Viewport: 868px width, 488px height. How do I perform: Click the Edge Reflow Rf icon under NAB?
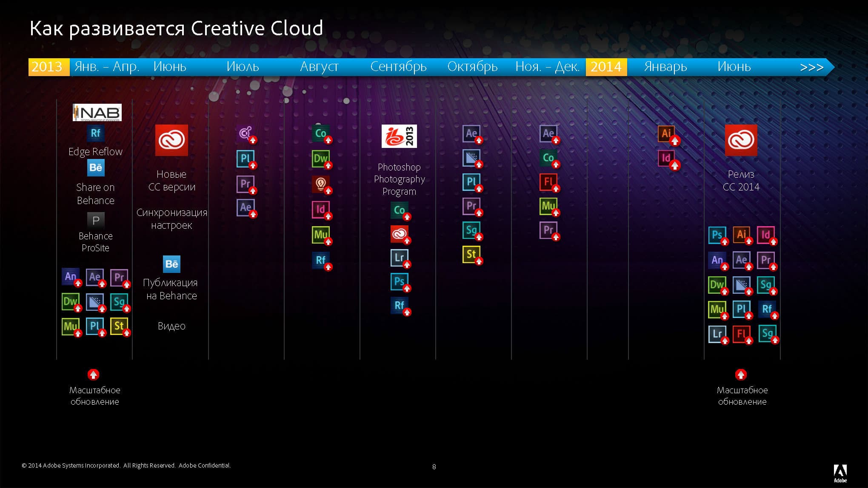[95, 133]
